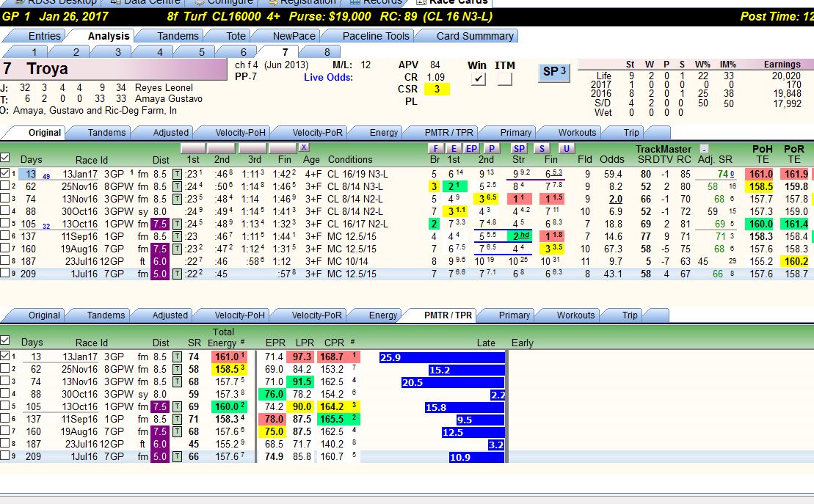Click the small X button above Age

304,147
